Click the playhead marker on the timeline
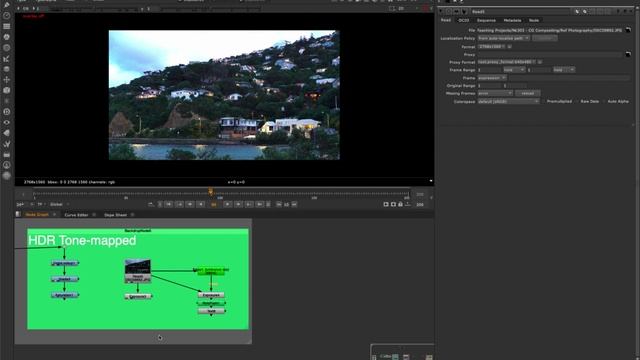 pos(211,191)
